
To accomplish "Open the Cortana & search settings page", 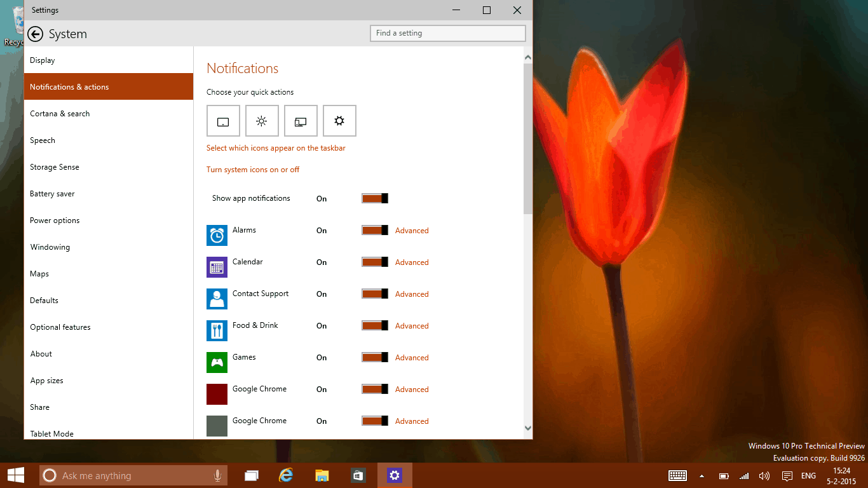I will (x=60, y=114).
